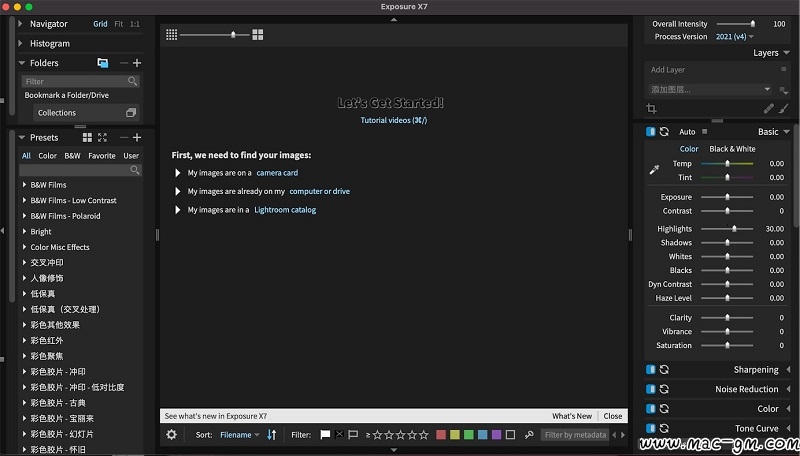Open the Process Version 2021 (v4) dropdown

pyautogui.click(x=735, y=37)
